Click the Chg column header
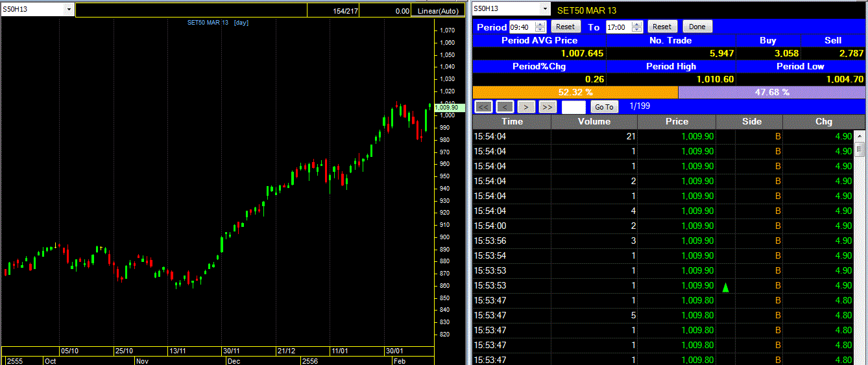868x365 pixels. pyautogui.click(x=823, y=122)
